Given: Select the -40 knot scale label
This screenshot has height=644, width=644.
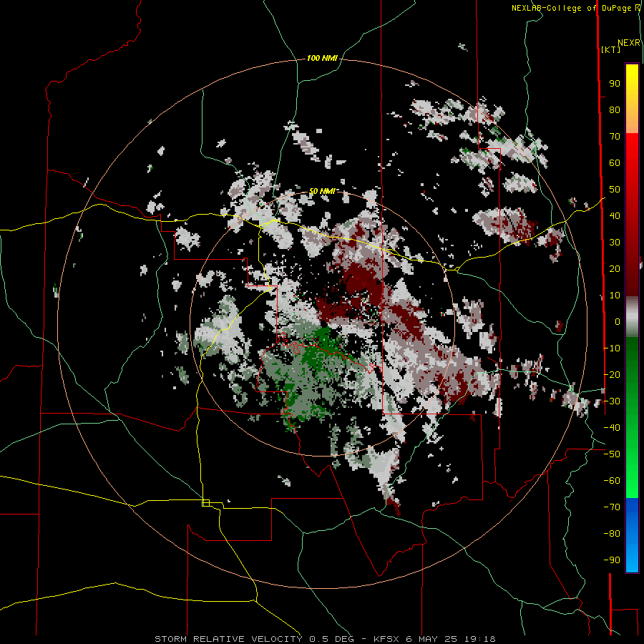Looking at the screenshot, I should tap(612, 428).
